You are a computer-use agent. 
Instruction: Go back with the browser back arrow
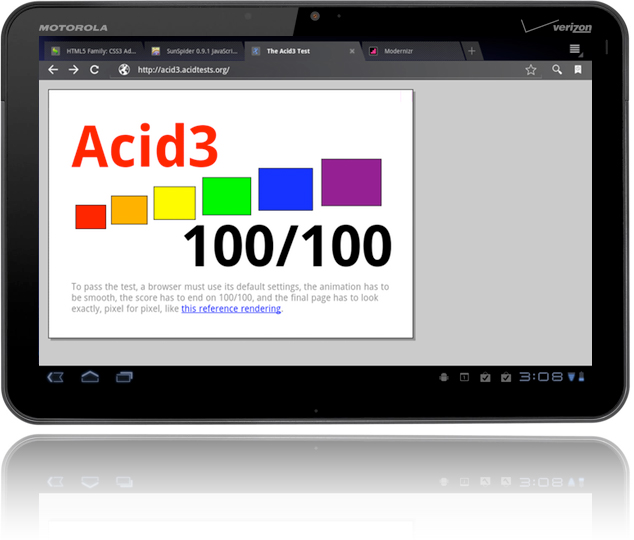coord(53,70)
